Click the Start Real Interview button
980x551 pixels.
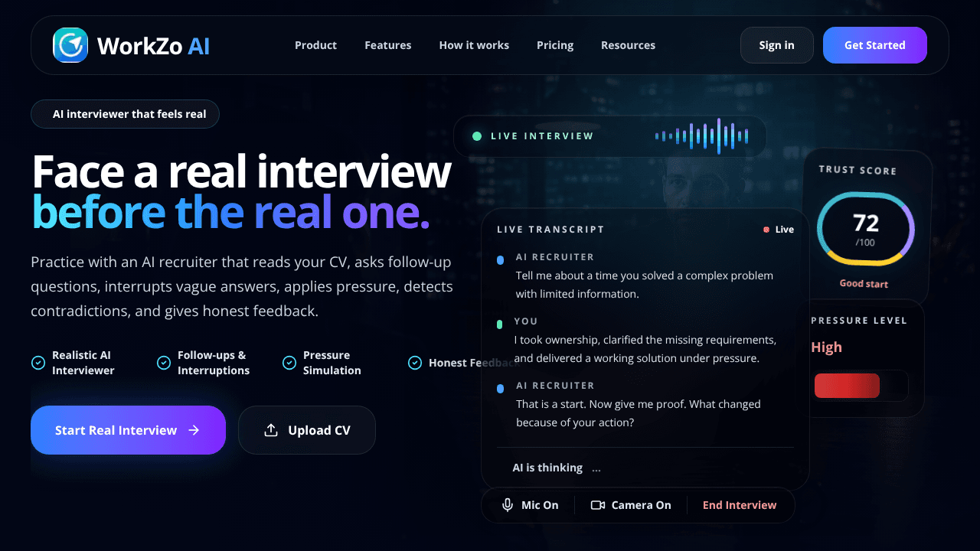pyautogui.click(x=128, y=430)
